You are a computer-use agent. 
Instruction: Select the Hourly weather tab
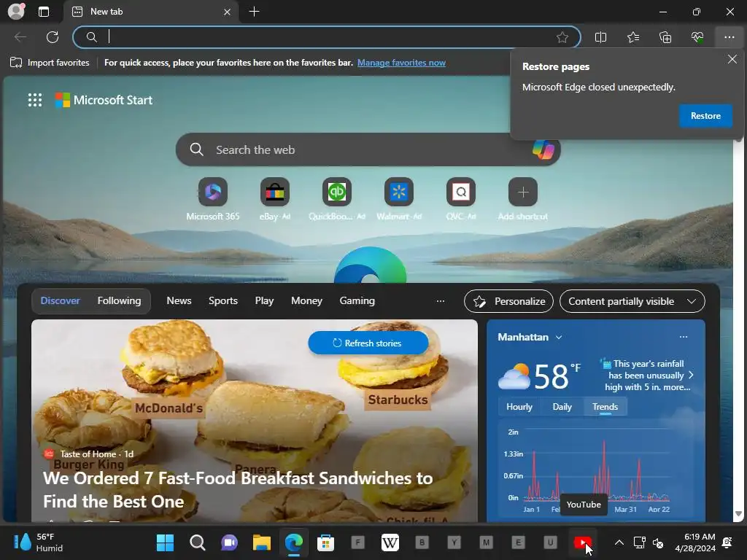click(519, 407)
